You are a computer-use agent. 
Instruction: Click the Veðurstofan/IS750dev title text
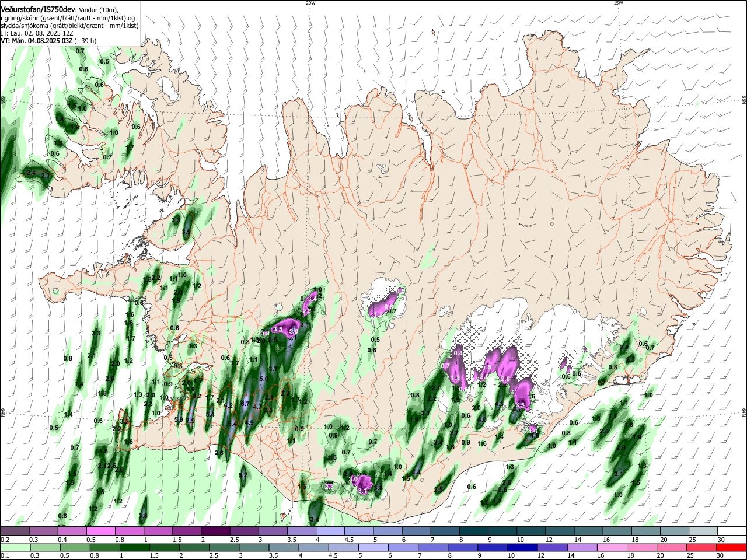point(39,10)
